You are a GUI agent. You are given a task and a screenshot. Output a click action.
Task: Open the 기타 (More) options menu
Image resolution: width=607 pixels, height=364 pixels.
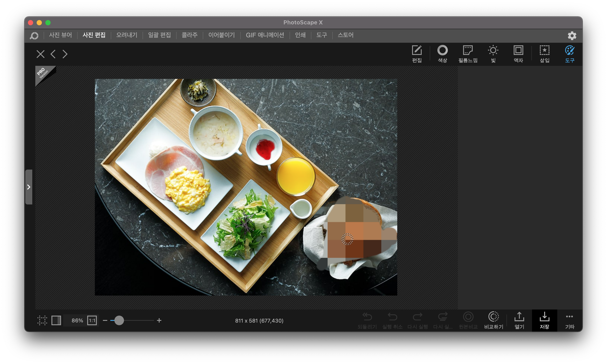569,317
